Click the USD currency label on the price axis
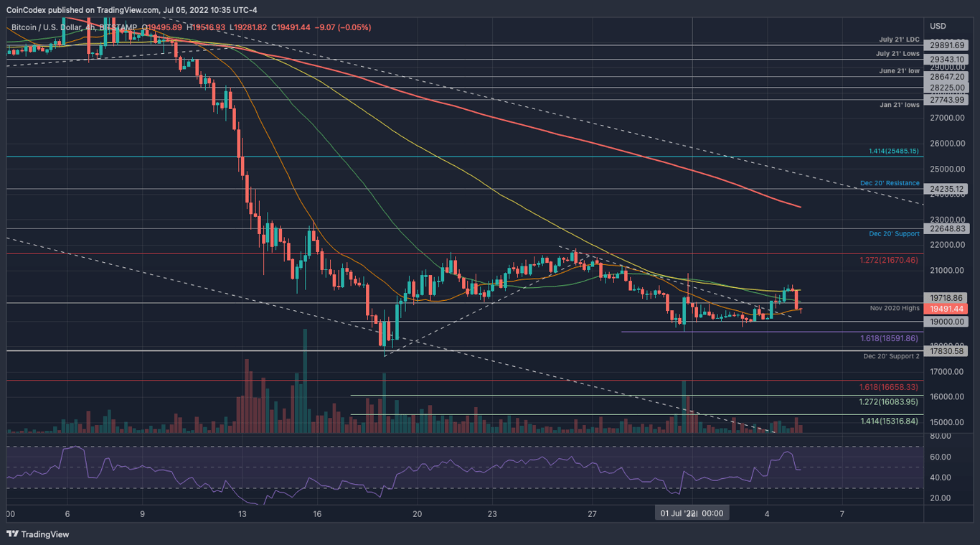Image resolution: width=980 pixels, height=545 pixels. pyautogui.click(x=938, y=26)
